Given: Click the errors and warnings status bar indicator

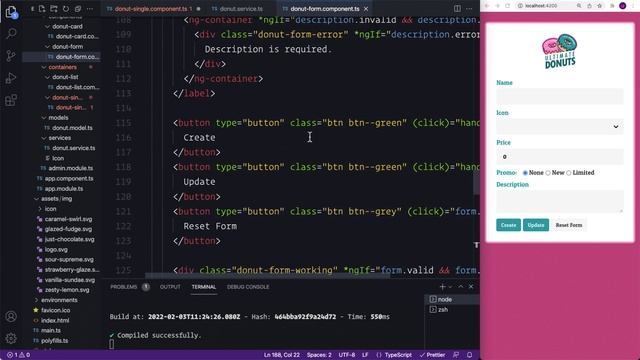Looking at the screenshot, I should point(19,355).
